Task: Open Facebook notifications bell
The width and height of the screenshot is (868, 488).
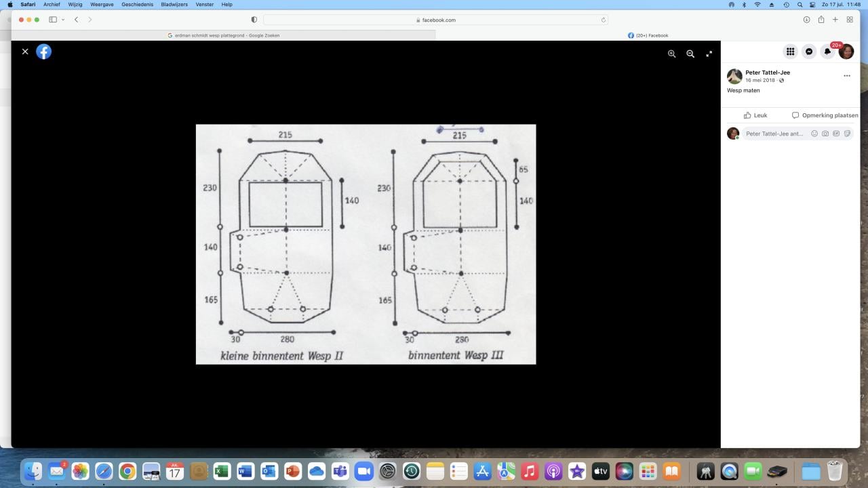Action: tap(827, 52)
